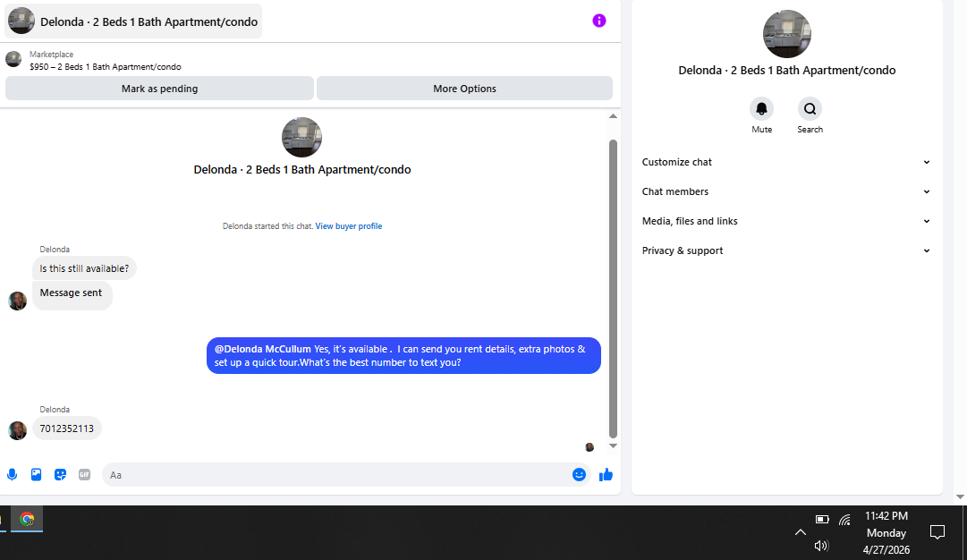This screenshot has width=967, height=560.
Task: Open the sticker picker icon
Action: tap(60, 474)
